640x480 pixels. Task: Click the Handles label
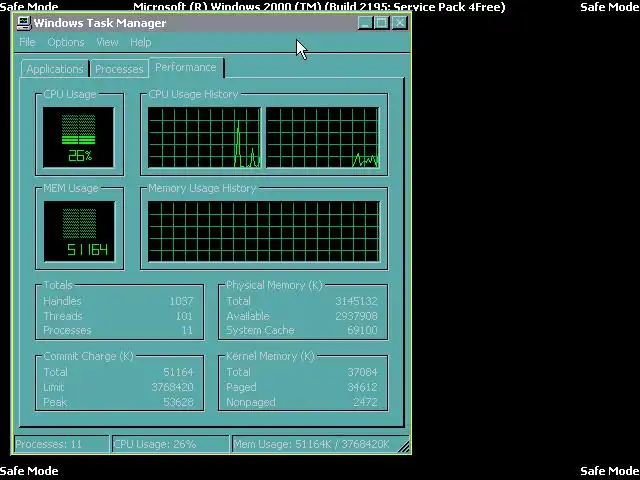click(x=62, y=301)
